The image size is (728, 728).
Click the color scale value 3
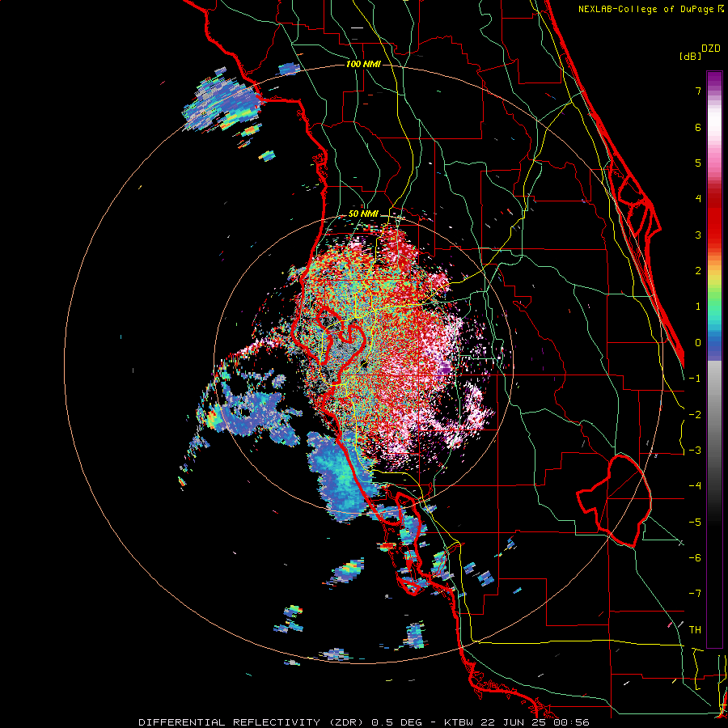pos(698,235)
